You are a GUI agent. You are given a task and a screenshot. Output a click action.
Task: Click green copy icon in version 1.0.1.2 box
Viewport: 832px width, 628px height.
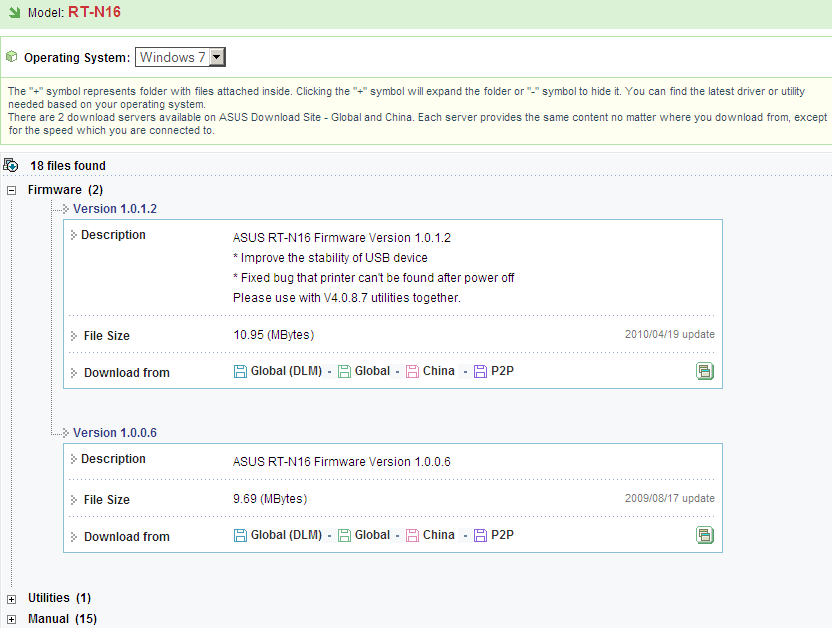click(x=705, y=371)
